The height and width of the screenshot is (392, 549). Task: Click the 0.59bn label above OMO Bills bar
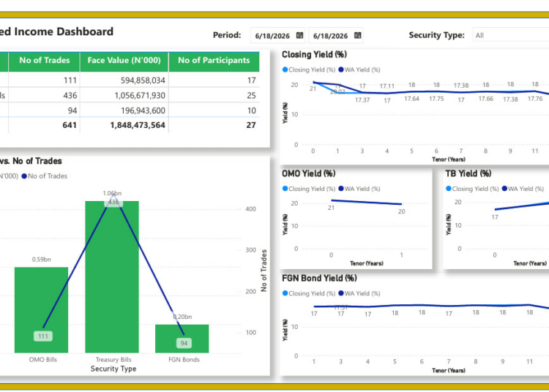(x=41, y=260)
